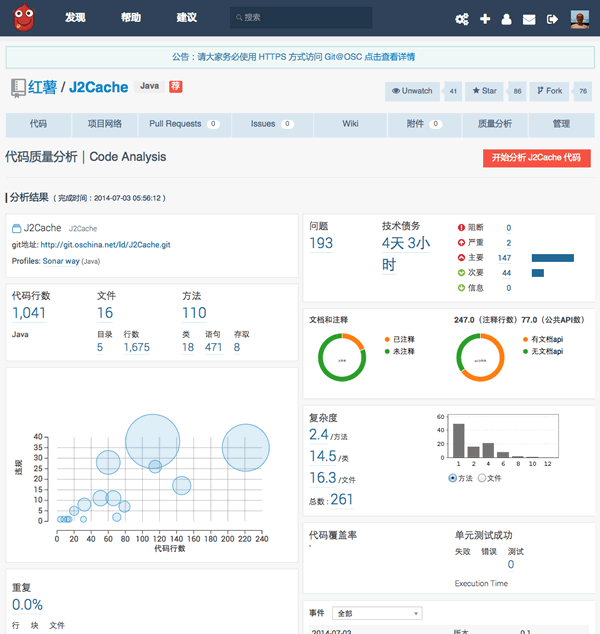Switch to the 管理 tab
The image size is (600, 634).
(x=561, y=124)
